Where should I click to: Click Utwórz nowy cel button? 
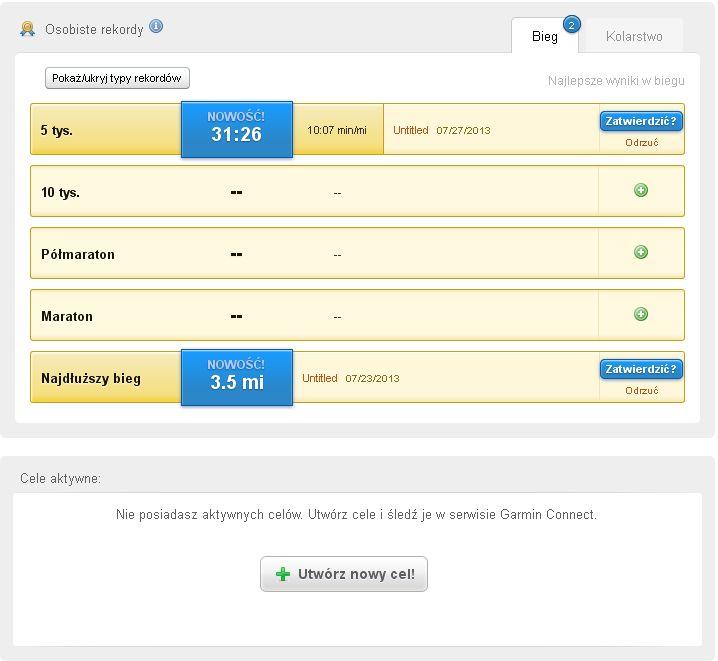click(344, 574)
